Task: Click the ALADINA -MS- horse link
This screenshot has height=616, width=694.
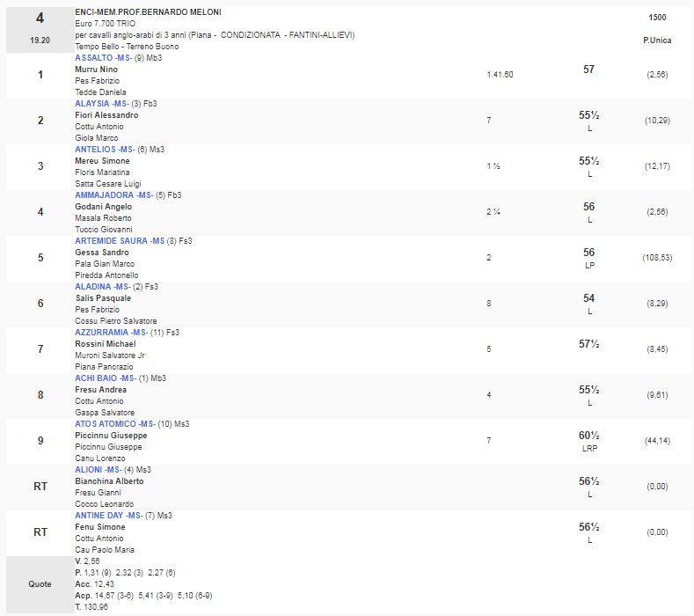Action: click(103, 287)
